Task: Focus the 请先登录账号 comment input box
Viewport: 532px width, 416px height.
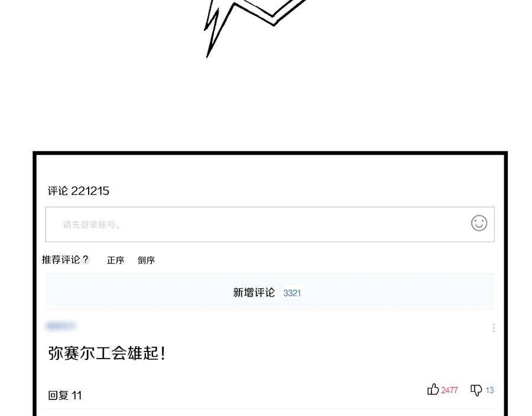Action: [x=270, y=224]
